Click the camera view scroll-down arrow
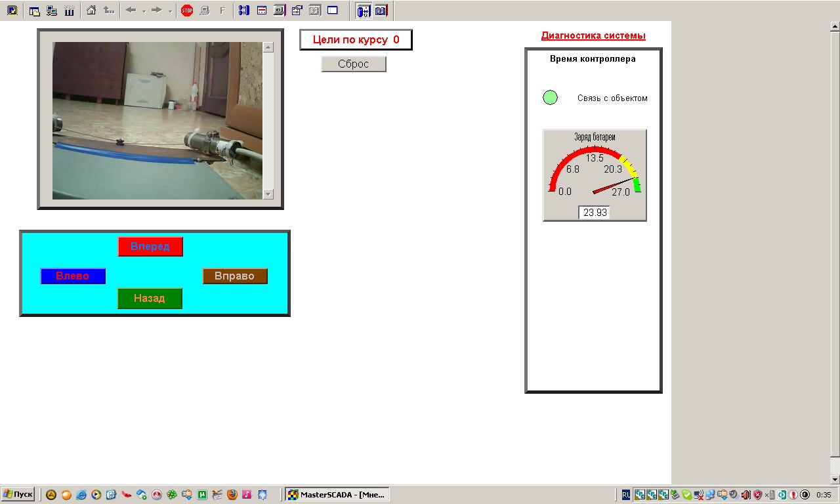The width and height of the screenshot is (840, 504). coord(268,194)
